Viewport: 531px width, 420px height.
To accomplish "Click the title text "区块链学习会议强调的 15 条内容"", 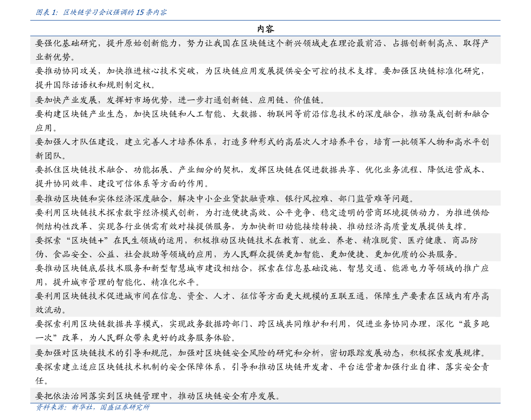I will (x=115, y=12).
